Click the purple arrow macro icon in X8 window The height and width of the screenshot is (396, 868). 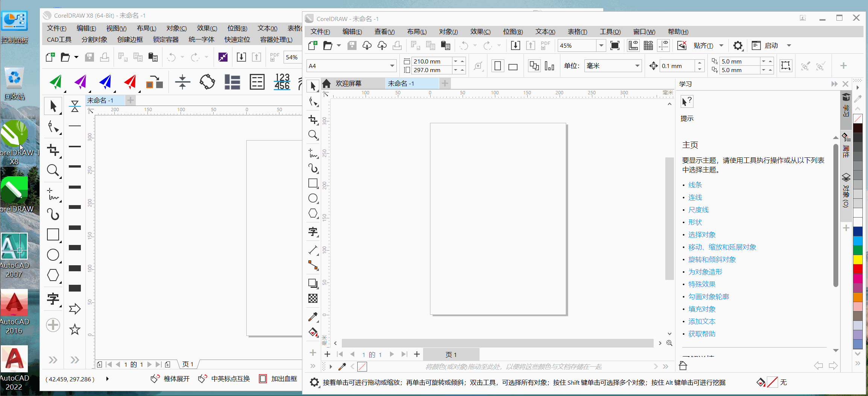(80, 82)
